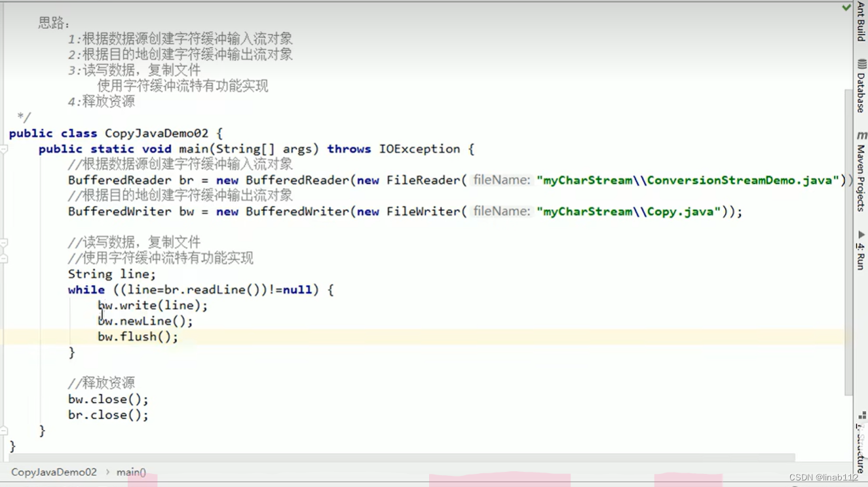Click the bw.close(); statement
868x487 pixels.
tap(108, 399)
